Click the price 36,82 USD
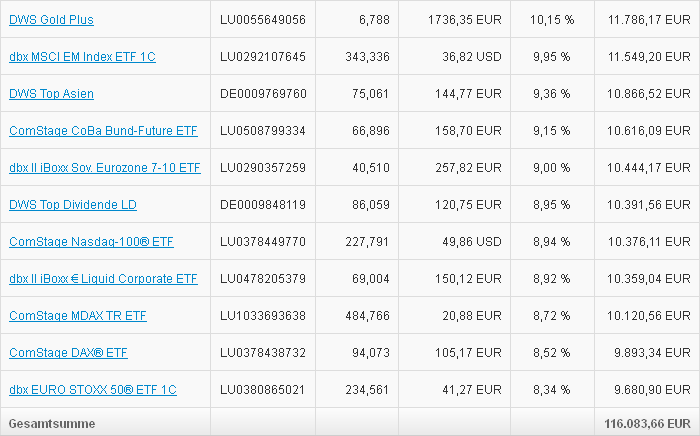700x436 pixels. tap(472, 57)
